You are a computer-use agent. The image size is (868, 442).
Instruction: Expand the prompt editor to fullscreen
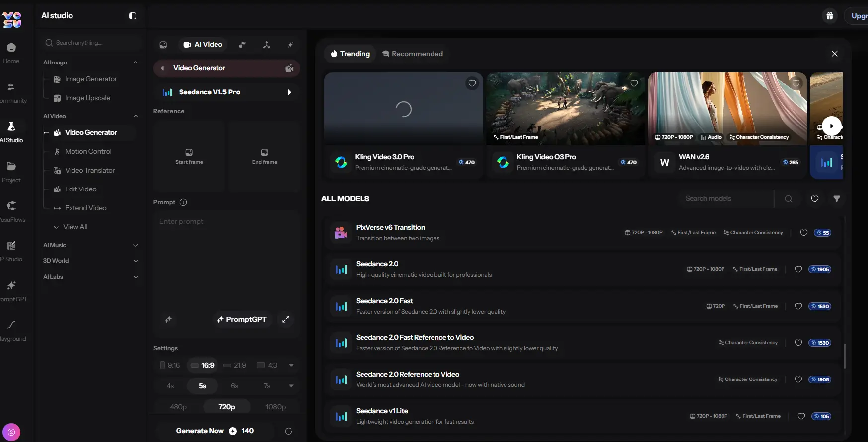coord(286,319)
